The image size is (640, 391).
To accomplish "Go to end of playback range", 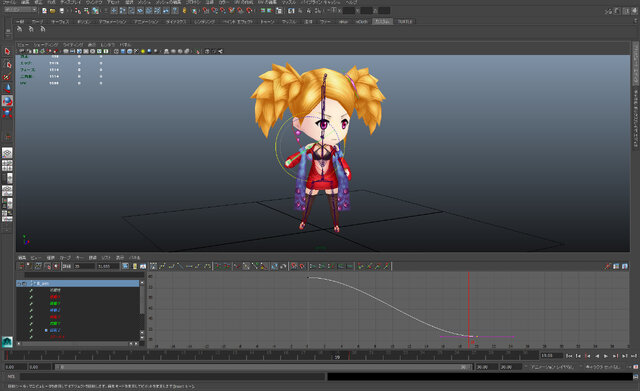I will click(x=634, y=356).
